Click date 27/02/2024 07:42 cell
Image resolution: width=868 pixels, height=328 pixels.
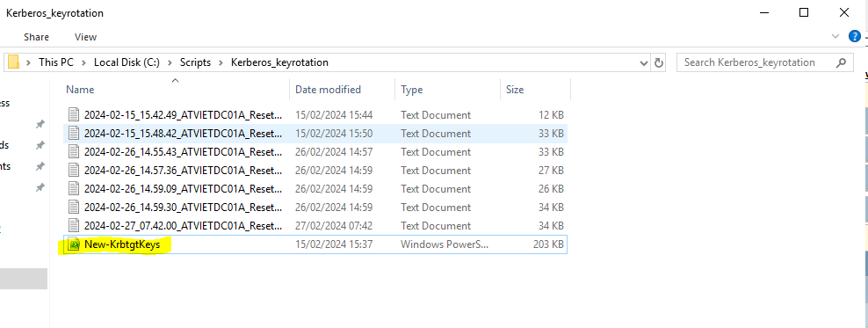coord(334,225)
